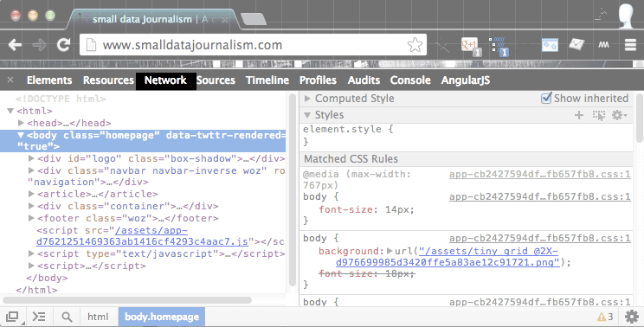This screenshot has height=327, width=644.
Task: Expand the div class container node
Action: 31,206
